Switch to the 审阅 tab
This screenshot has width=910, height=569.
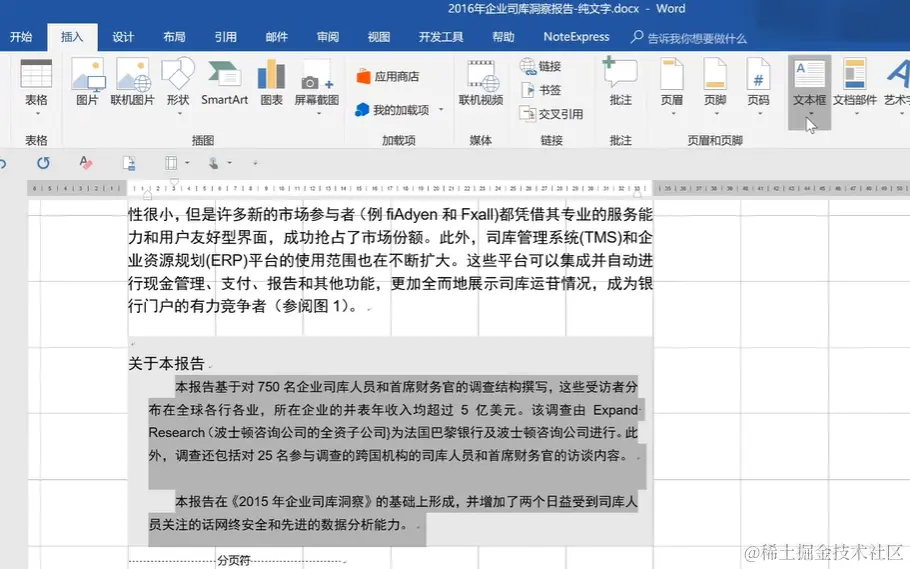point(327,37)
